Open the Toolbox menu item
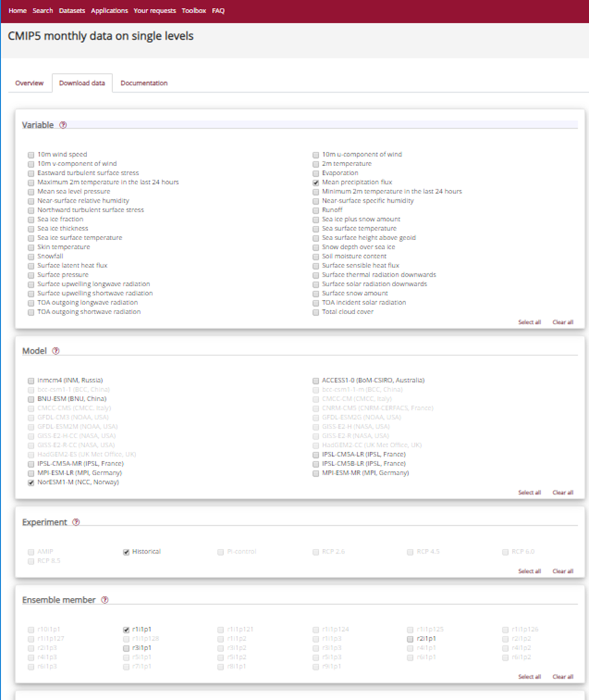The height and width of the screenshot is (700, 589). point(193,11)
